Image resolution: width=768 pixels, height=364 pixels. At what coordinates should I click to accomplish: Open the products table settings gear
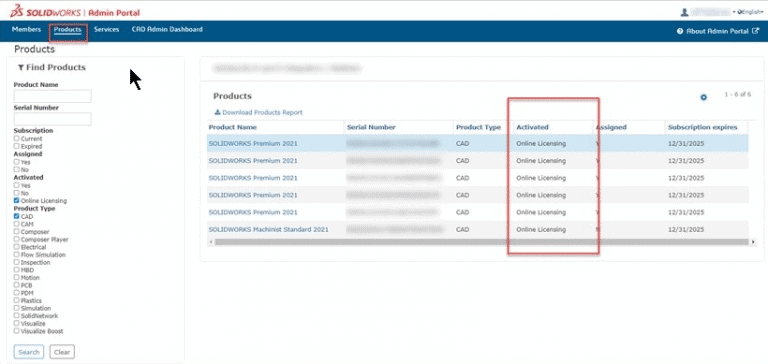703,97
